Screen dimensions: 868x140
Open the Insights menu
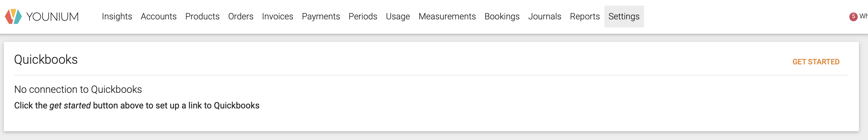coord(117,17)
